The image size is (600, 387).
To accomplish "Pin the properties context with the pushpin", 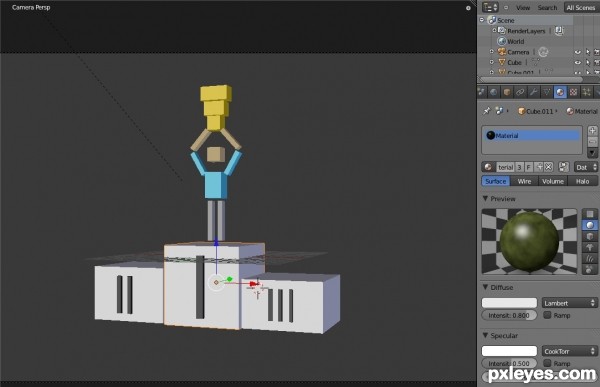I will (486, 111).
